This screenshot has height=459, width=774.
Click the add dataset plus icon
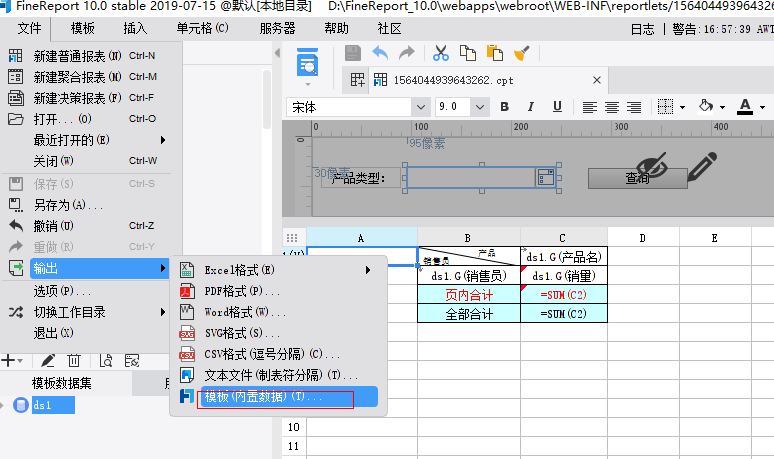click(8, 361)
